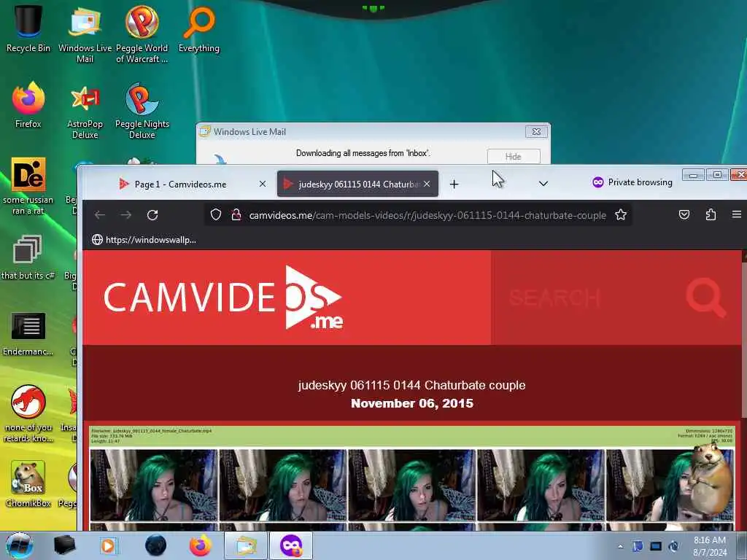Select the Firefox desktop shortcut
This screenshot has height=560, width=747.
[28, 105]
